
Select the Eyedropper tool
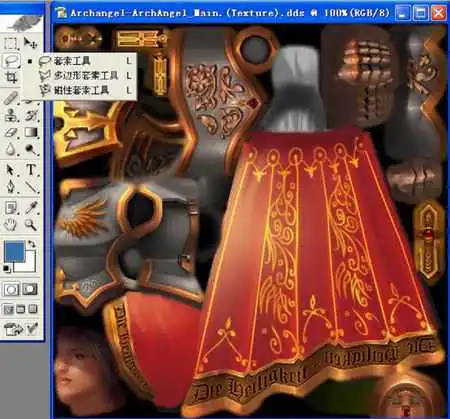coord(31,208)
